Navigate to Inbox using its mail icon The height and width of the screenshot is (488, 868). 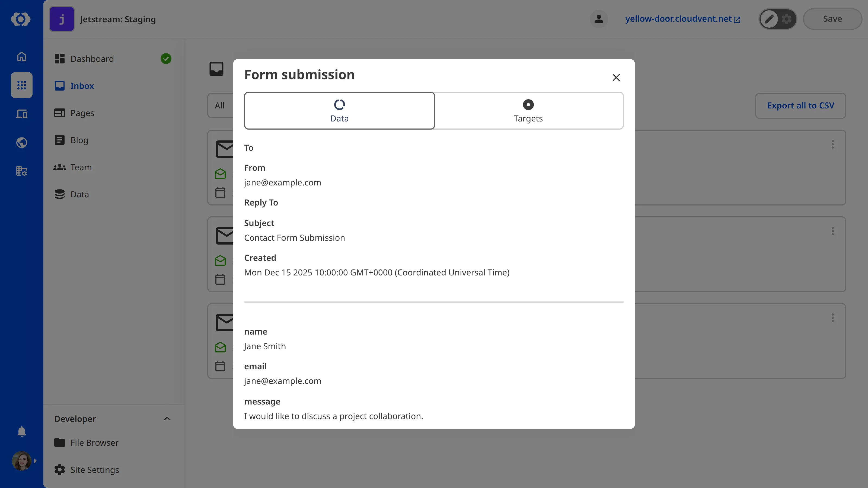[x=60, y=86]
